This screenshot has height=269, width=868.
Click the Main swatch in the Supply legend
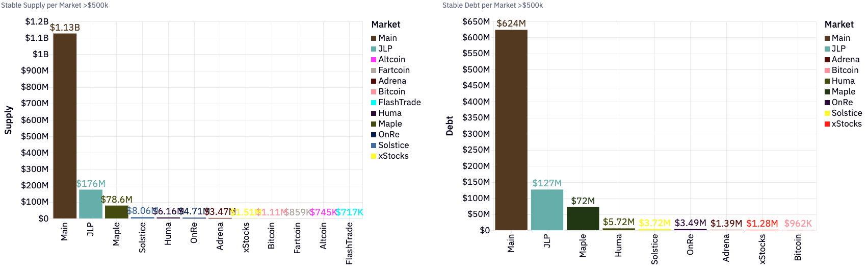click(x=374, y=38)
